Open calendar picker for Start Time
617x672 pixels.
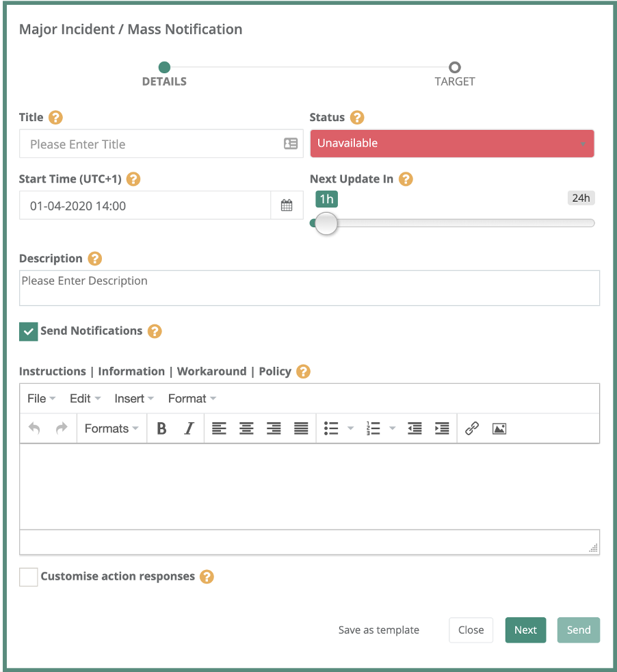[x=287, y=205]
